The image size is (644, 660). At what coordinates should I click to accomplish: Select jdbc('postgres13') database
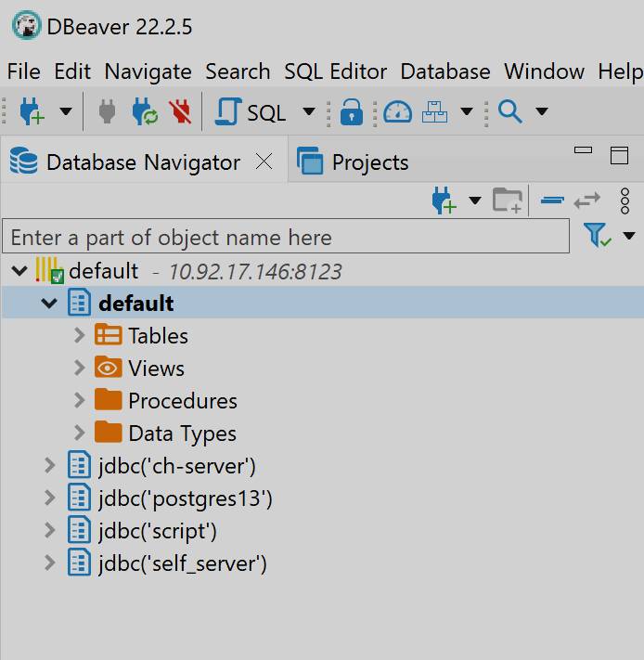[186, 498]
